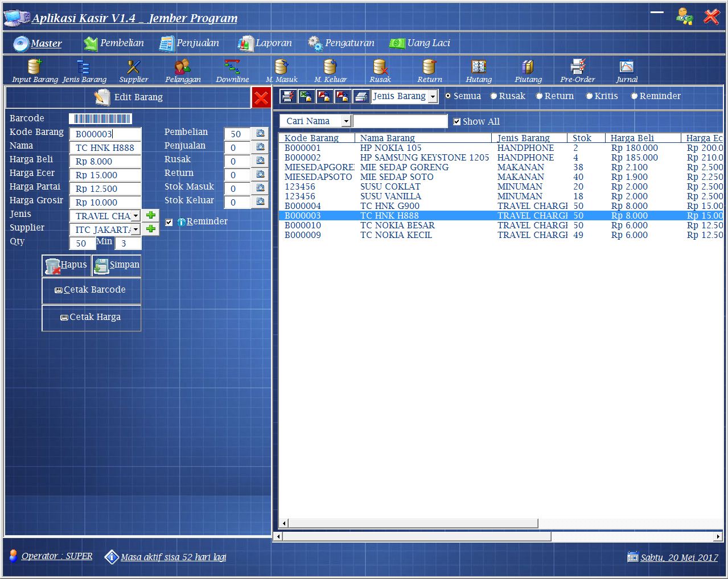Click the Operator : SUPER link
Viewport: 728px width, 579px height.
(57, 556)
